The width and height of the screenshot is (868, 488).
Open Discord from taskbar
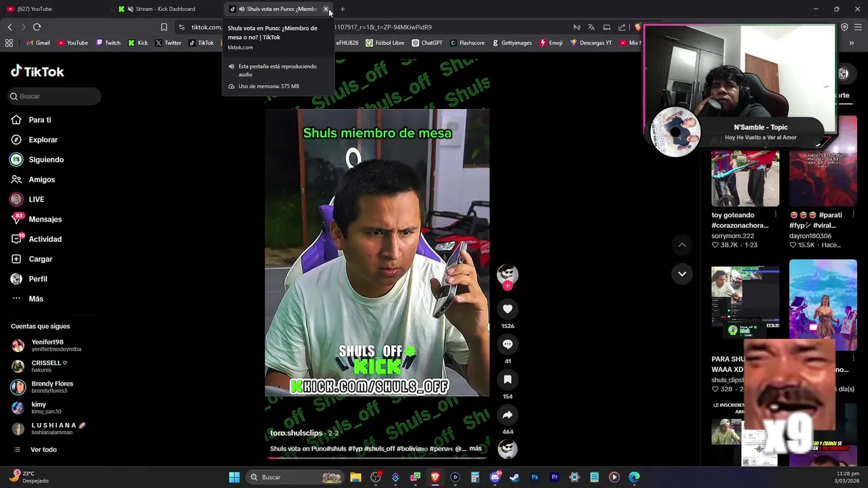click(x=495, y=477)
